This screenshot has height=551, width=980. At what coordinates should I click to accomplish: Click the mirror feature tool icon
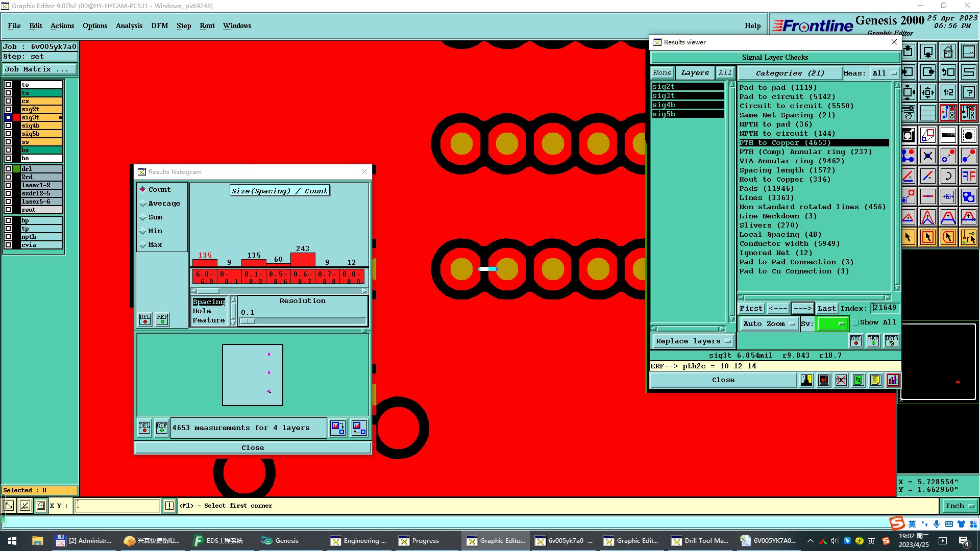[968, 177]
